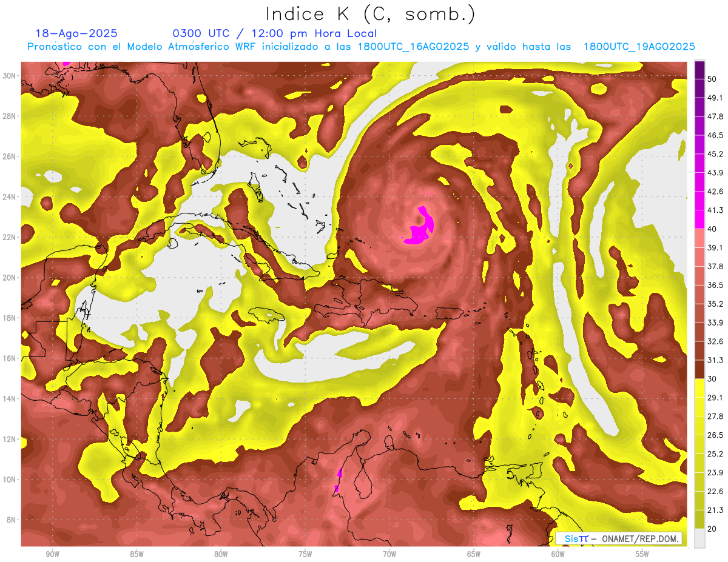Click the '70W' longitude label
This screenshot has width=728, height=562.
[x=389, y=555]
